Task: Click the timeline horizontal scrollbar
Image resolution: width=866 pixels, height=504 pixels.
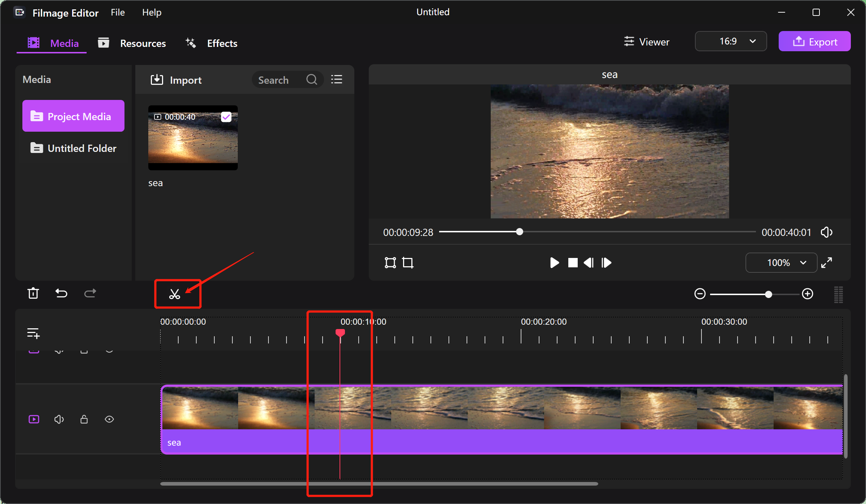Action: point(379,484)
